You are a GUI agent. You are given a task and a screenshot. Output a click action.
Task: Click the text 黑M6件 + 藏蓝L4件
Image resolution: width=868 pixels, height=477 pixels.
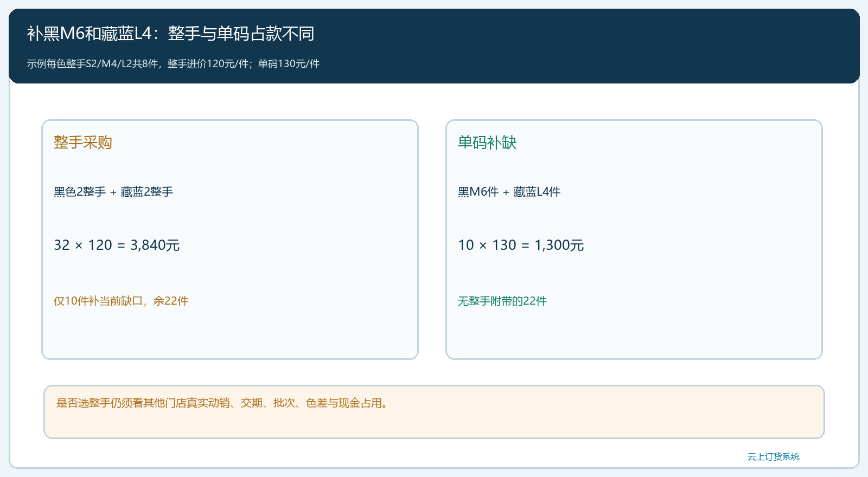(509, 192)
